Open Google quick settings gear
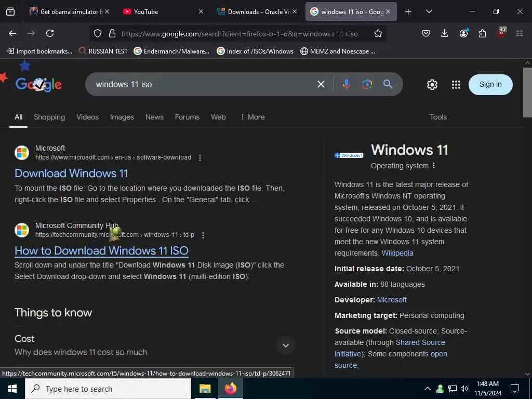The image size is (532, 399). (432, 85)
